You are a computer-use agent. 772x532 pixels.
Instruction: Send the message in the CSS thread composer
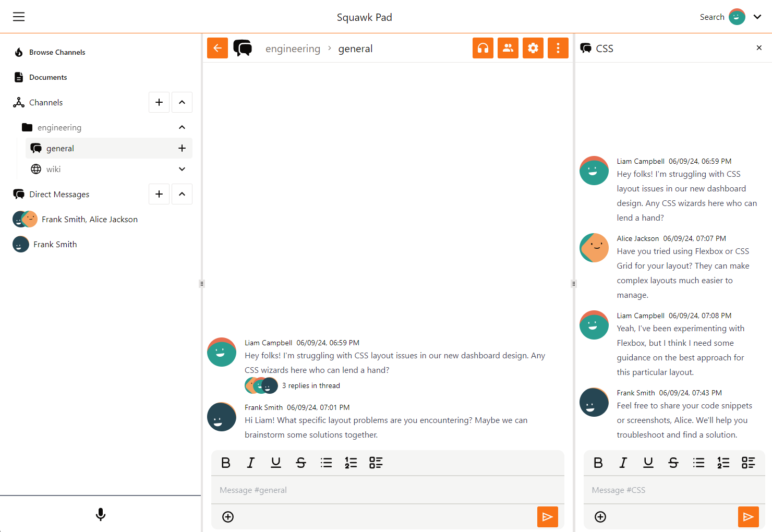click(x=749, y=517)
